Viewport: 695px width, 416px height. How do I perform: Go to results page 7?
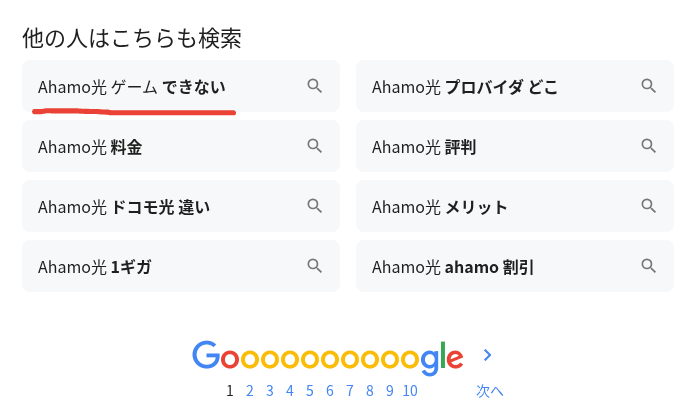(x=350, y=391)
